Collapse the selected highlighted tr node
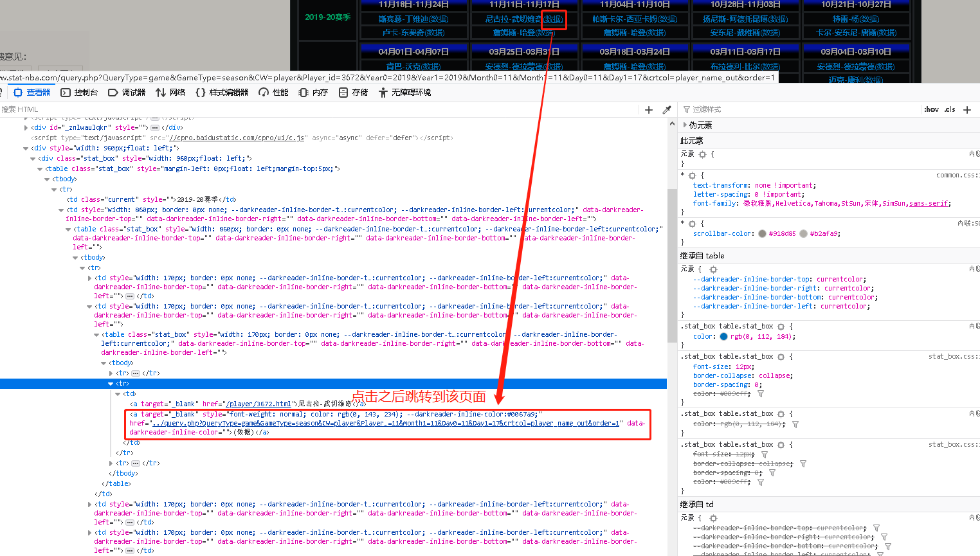Viewport: 980px width, 556px height. [x=111, y=384]
